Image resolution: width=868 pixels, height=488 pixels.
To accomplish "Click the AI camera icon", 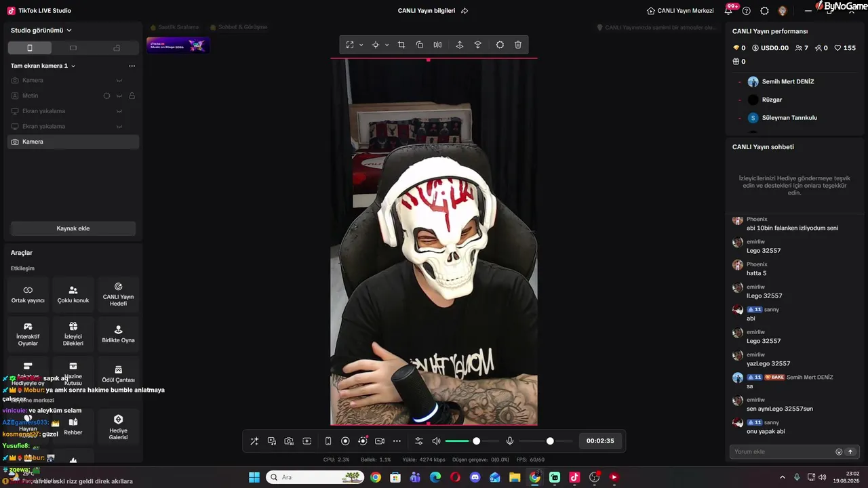I will coord(289,441).
